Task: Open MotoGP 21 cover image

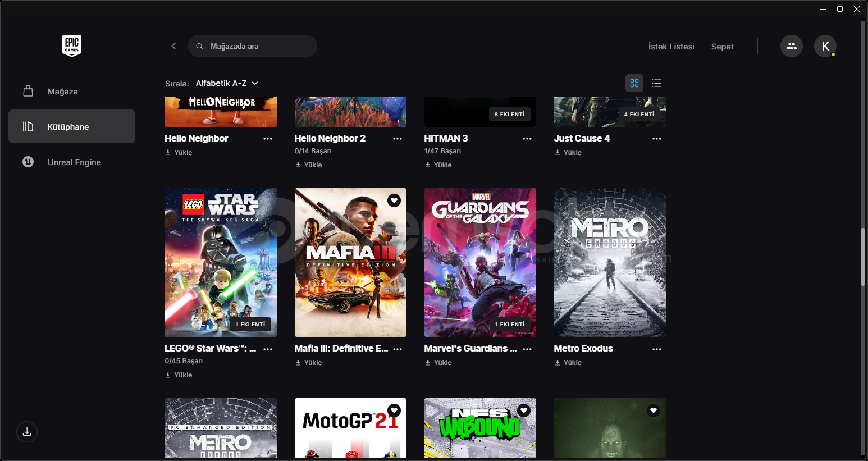Action: pos(350,428)
